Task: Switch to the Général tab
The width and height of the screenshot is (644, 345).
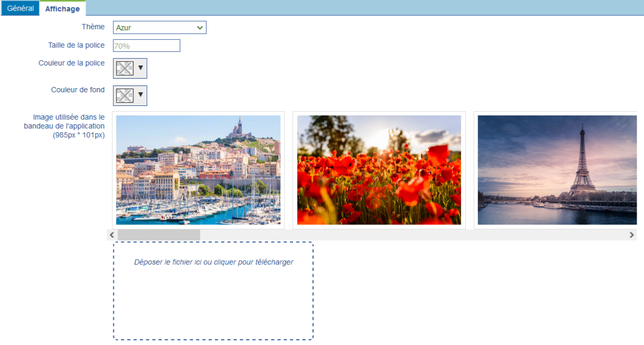Action: click(20, 8)
